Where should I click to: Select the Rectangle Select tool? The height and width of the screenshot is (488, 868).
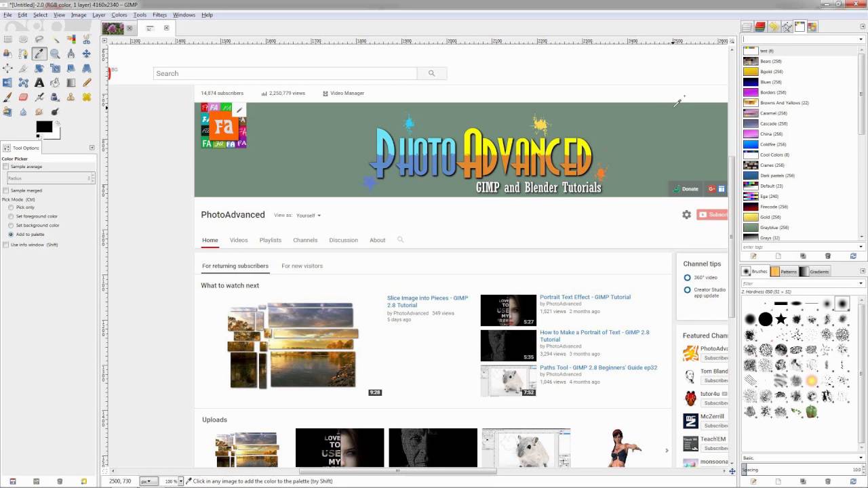click(x=7, y=39)
